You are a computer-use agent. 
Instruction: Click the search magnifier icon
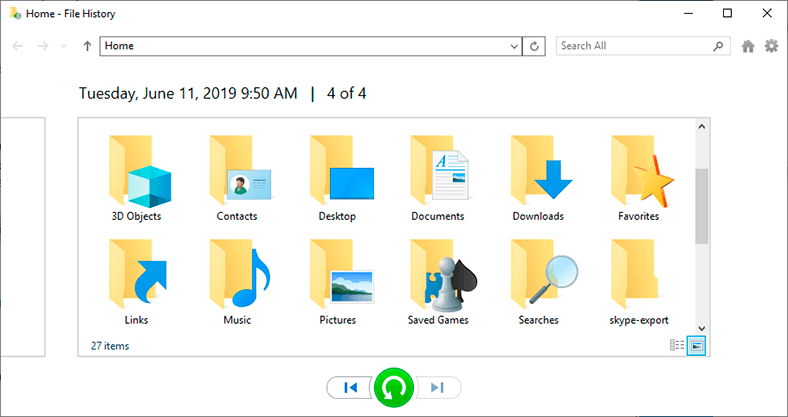click(719, 46)
